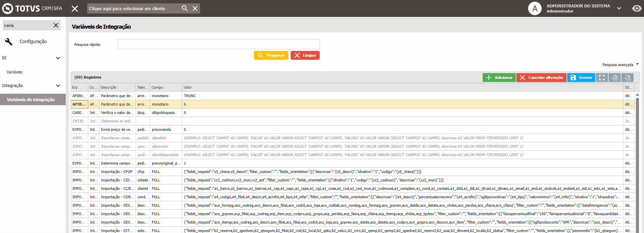Select the 'ENTID...' Erp cell

pyautogui.click(x=79, y=121)
